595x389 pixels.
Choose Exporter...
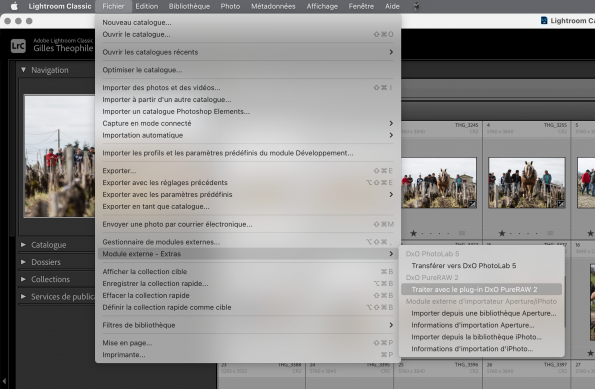click(248, 171)
